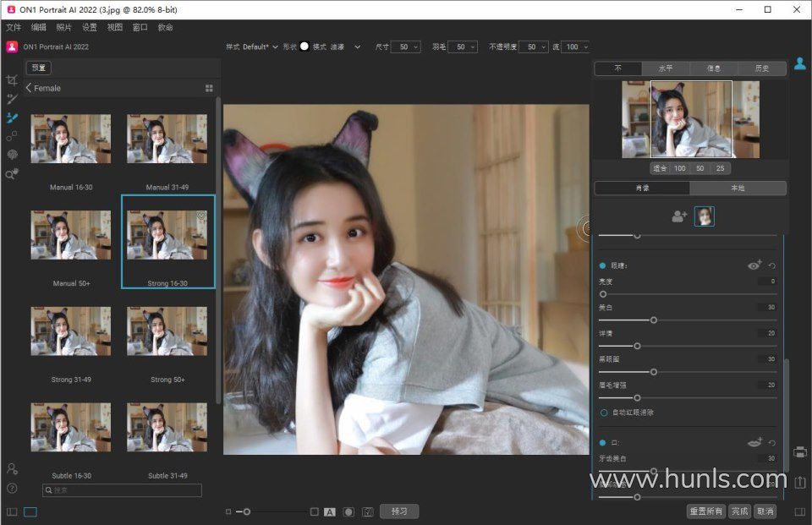Click the bottom bar zoom slider handle
The height and width of the screenshot is (525, 812).
coord(247,511)
